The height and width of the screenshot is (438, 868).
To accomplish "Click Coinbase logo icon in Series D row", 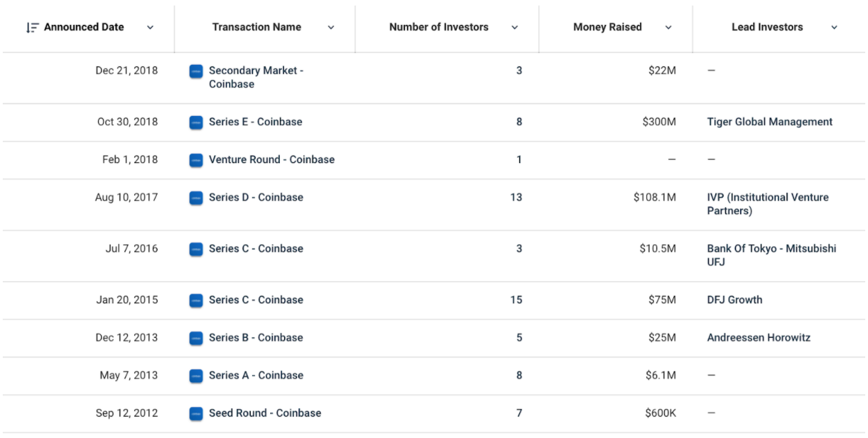I will [x=196, y=198].
